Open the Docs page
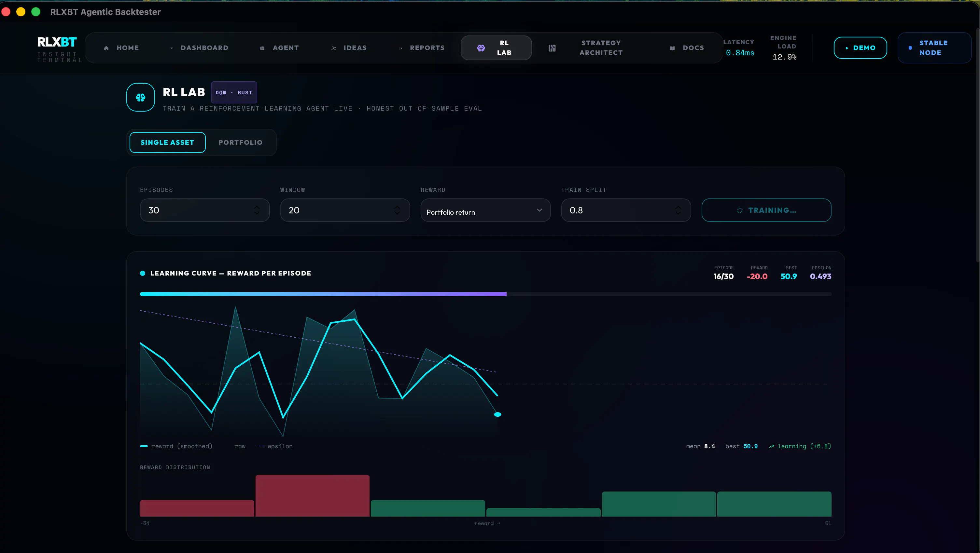 (687, 48)
